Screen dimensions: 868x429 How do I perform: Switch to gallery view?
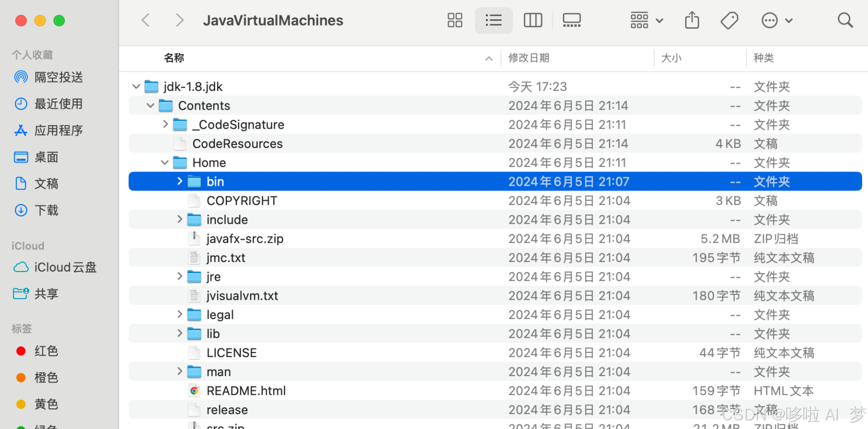tap(572, 20)
